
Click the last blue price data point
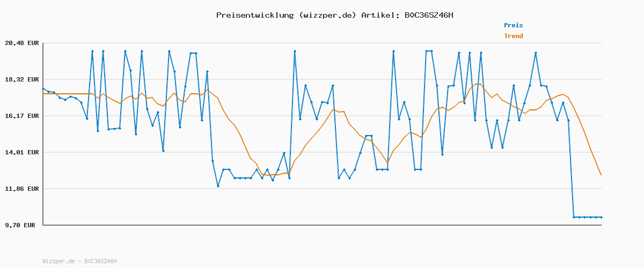coord(601,217)
